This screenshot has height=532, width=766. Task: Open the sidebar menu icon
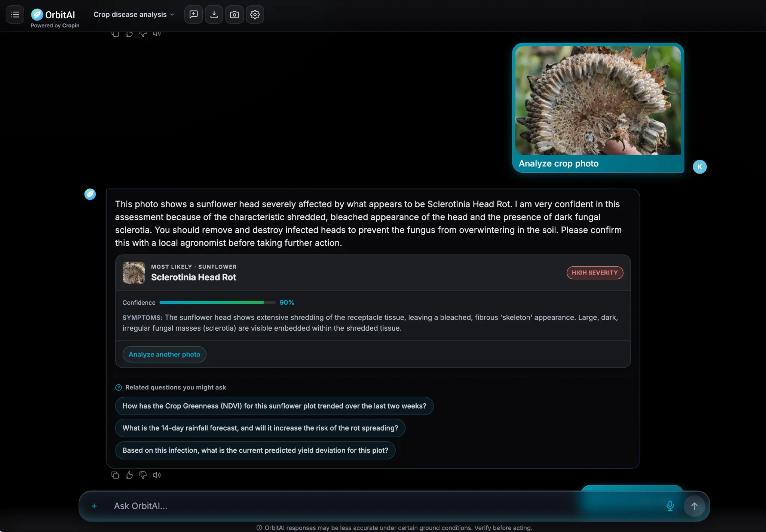tap(15, 15)
